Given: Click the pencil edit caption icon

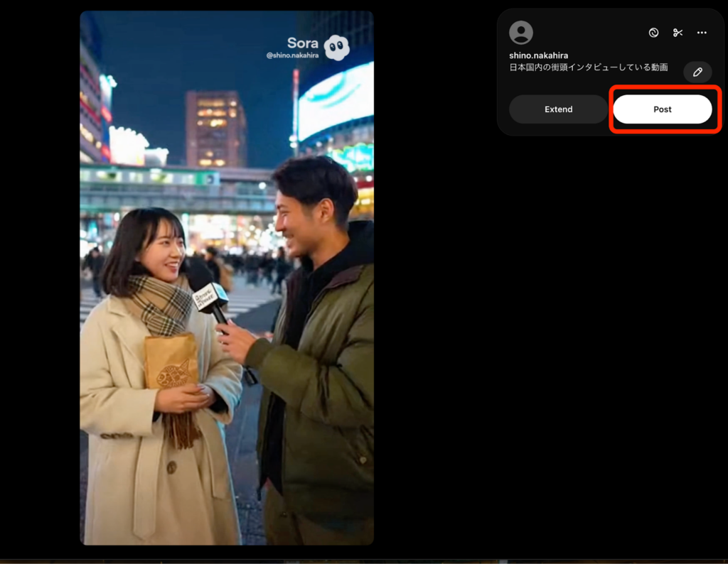Looking at the screenshot, I should pyautogui.click(x=697, y=72).
